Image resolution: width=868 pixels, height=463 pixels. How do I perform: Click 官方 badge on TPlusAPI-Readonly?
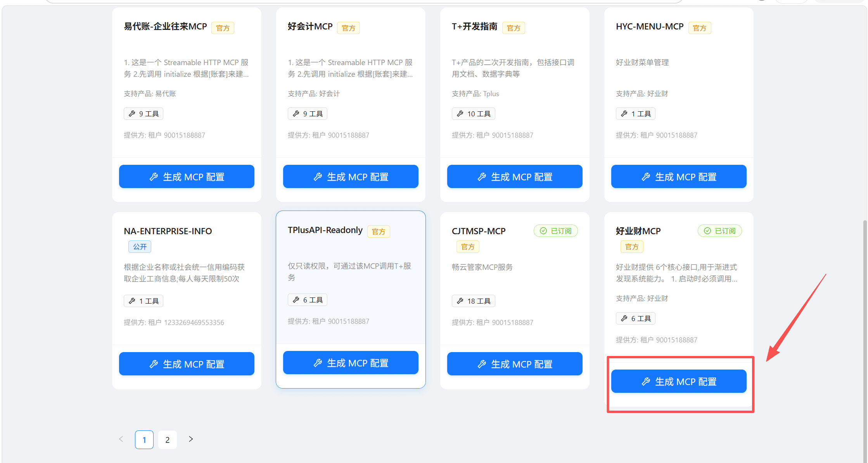[379, 231]
